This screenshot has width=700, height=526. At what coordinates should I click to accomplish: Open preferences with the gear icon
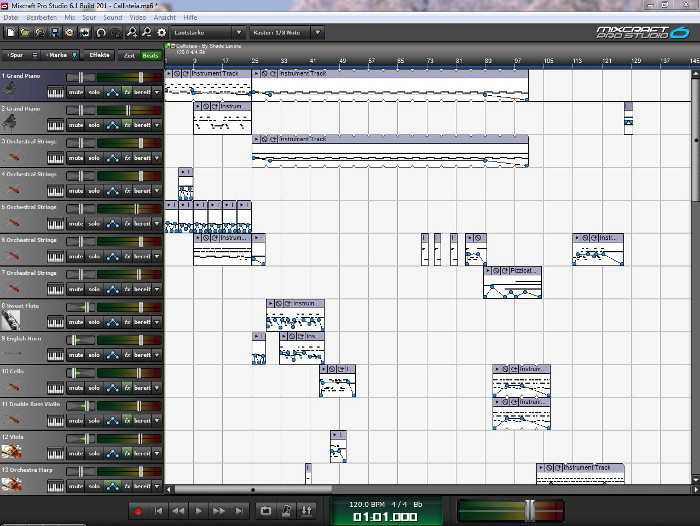(x=162, y=33)
